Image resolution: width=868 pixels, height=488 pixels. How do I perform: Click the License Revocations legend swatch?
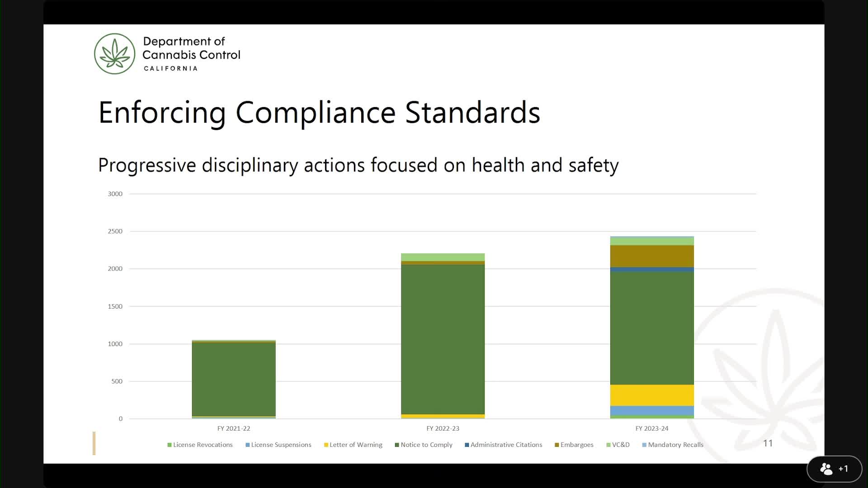pyautogui.click(x=170, y=445)
